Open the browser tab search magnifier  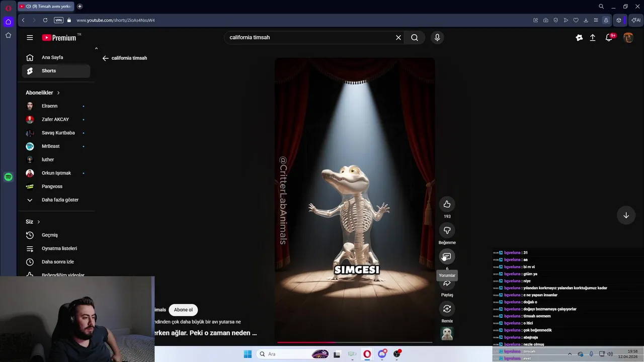coord(601,7)
